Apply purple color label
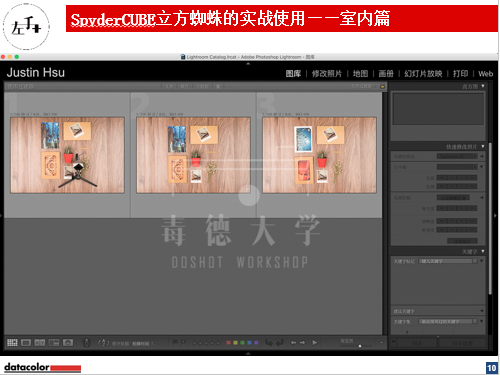This screenshot has height=375, width=500. click(x=256, y=343)
